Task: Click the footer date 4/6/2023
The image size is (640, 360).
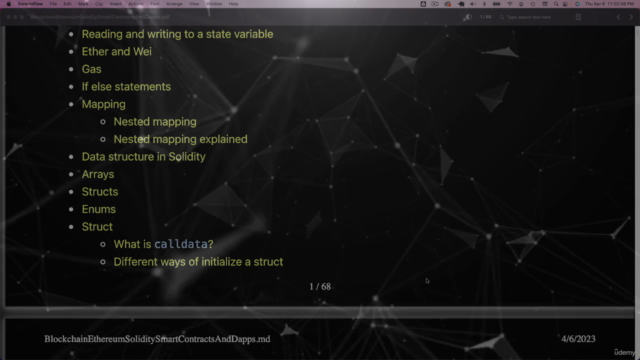Action: (578, 339)
